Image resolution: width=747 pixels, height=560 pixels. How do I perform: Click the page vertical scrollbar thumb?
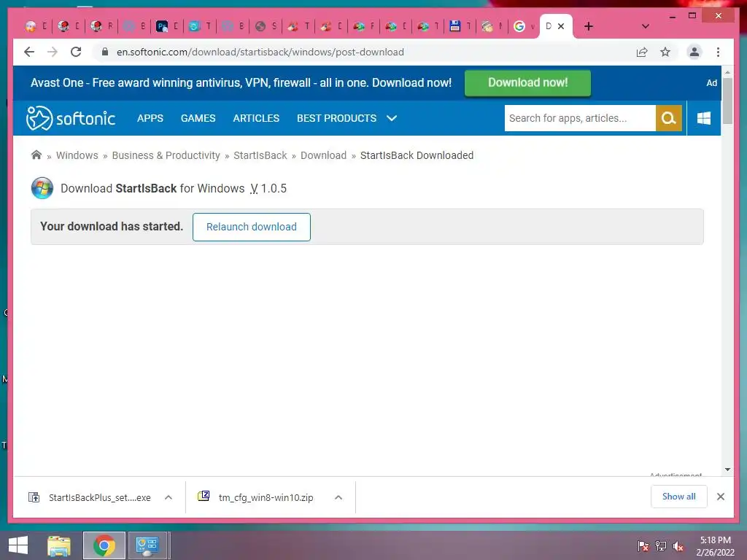click(727, 101)
